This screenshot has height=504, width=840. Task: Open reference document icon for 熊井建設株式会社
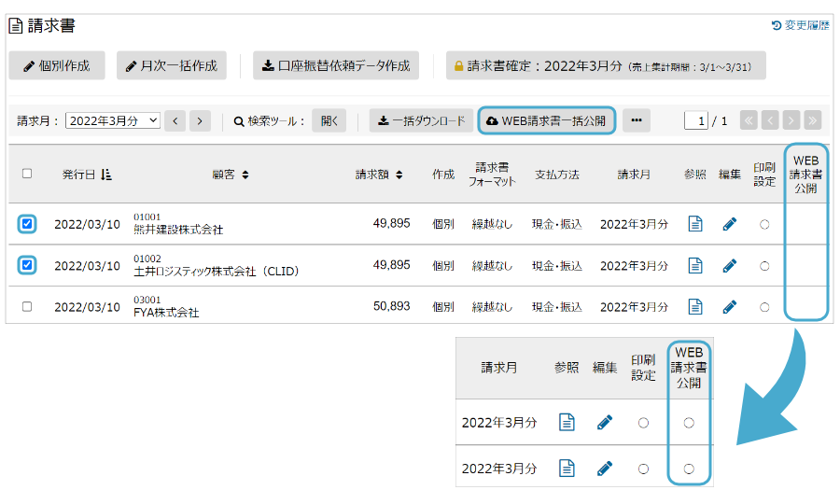[x=694, y=224]
